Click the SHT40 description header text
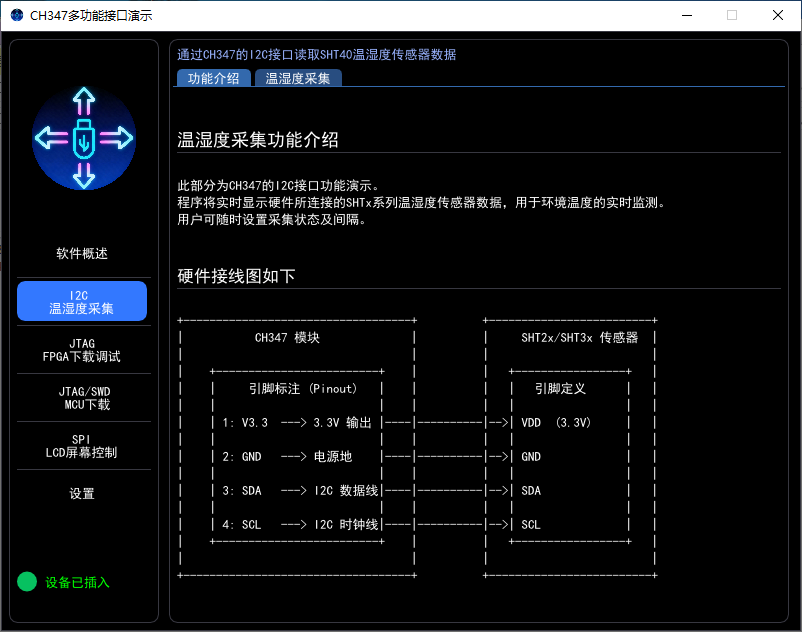The image size is (802, 632). (316, 54)
